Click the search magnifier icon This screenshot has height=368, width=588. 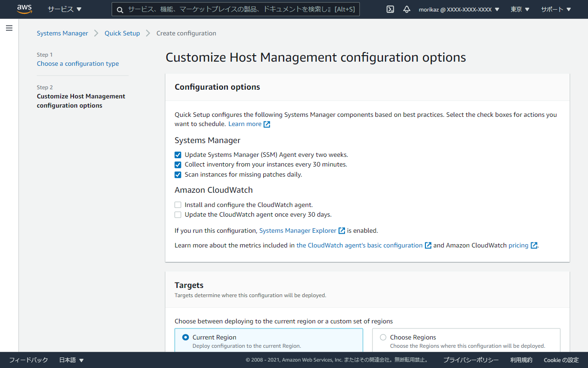[x=120, y=9]
